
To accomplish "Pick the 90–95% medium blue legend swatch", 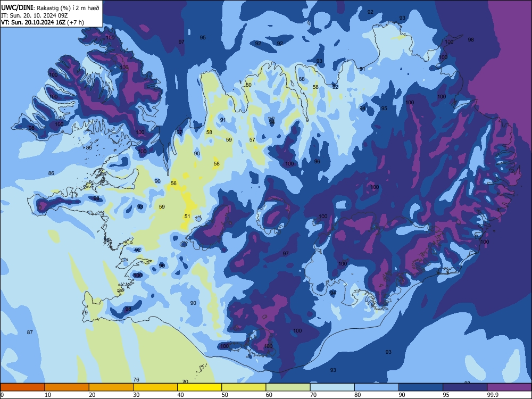I will coord(421,387).
